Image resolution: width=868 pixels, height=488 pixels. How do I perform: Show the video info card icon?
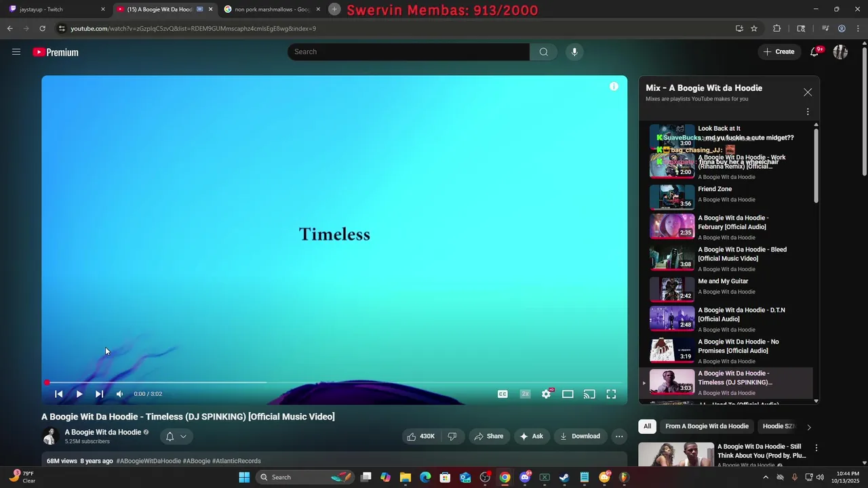click(614, 87)
